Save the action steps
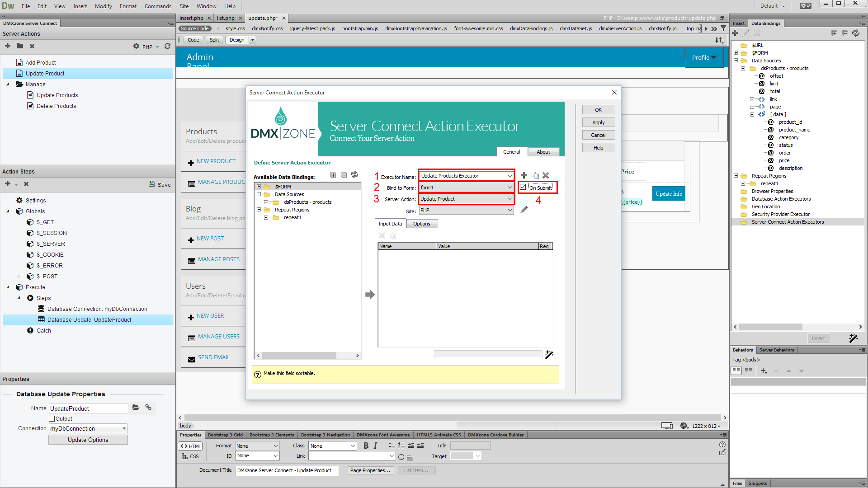Screen dimensions: 868x488 [160, 184]
